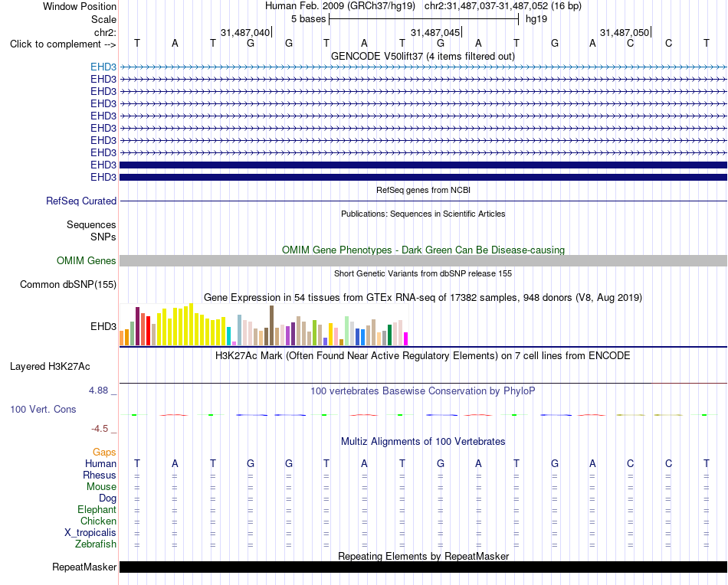Click the Human alignment row label
Image resolution: width=728 pixels, height=585 pixels.
tap(100, 463)
